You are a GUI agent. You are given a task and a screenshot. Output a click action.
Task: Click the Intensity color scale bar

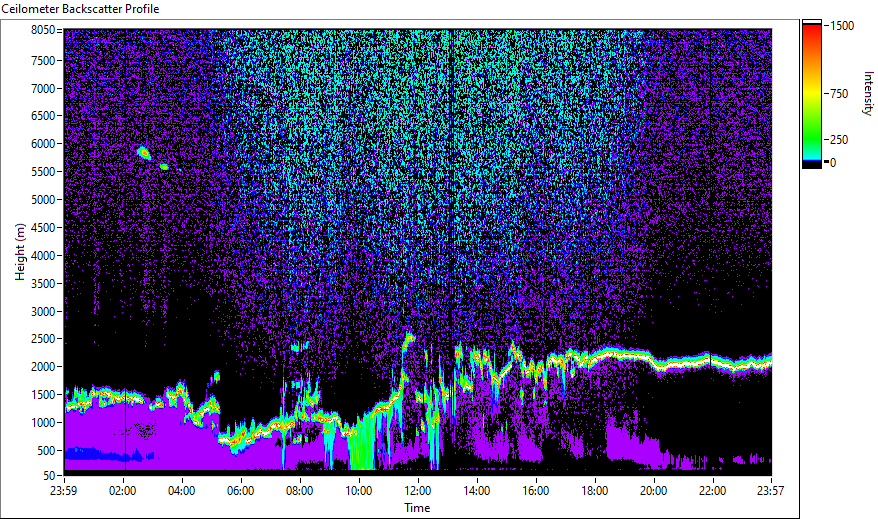812,94
